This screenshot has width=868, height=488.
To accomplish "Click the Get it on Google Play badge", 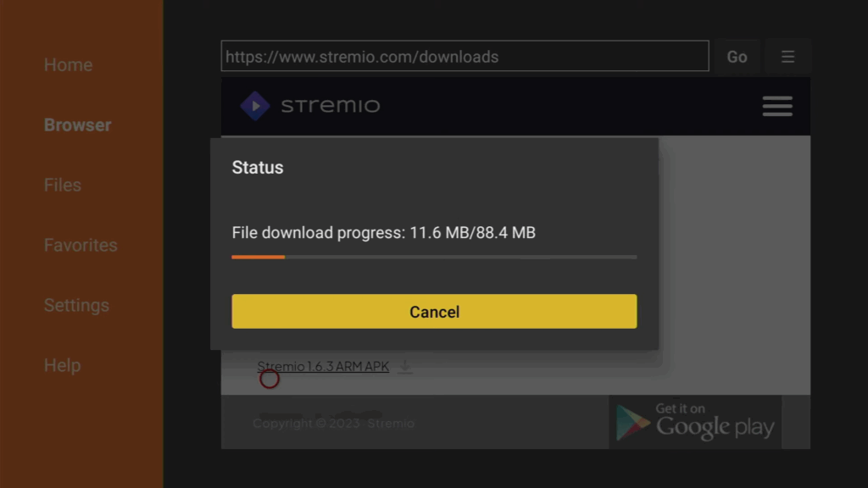I will pyautogui.click(x=695, y=422).
